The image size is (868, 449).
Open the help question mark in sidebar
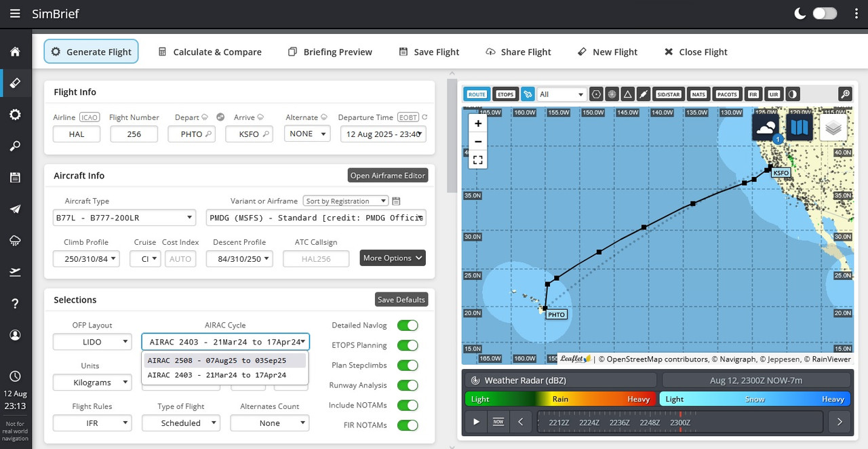(x=15, y=303)
